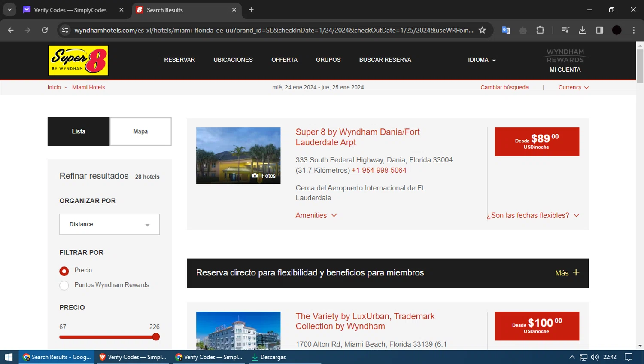Show hidden system tray icons

[x=572, y=357]
